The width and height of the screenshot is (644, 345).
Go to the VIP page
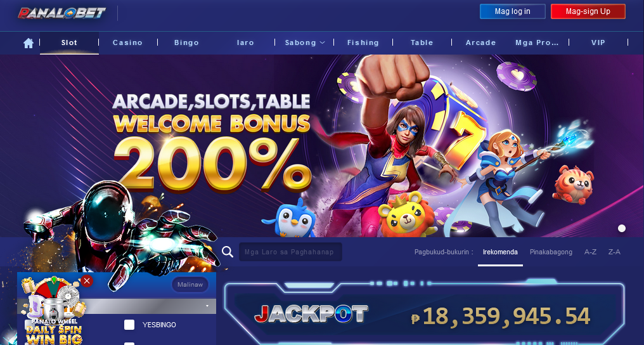pyautogui.click(x=598, y=42)
